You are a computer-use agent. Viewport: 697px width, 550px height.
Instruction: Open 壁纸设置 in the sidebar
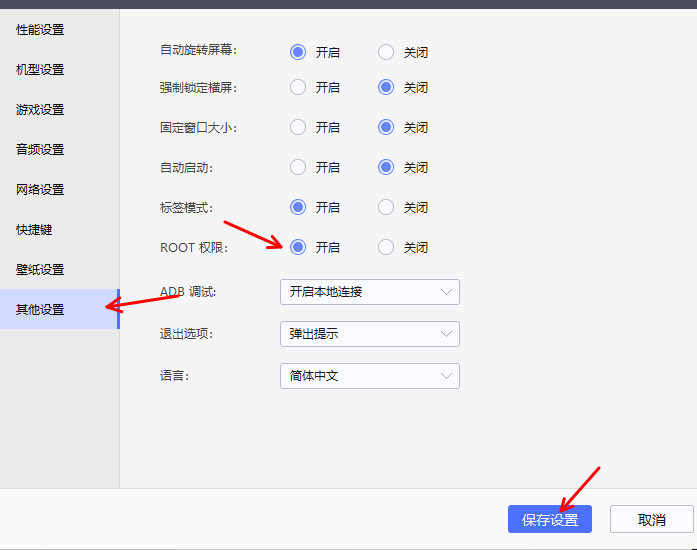pos(40,270)
